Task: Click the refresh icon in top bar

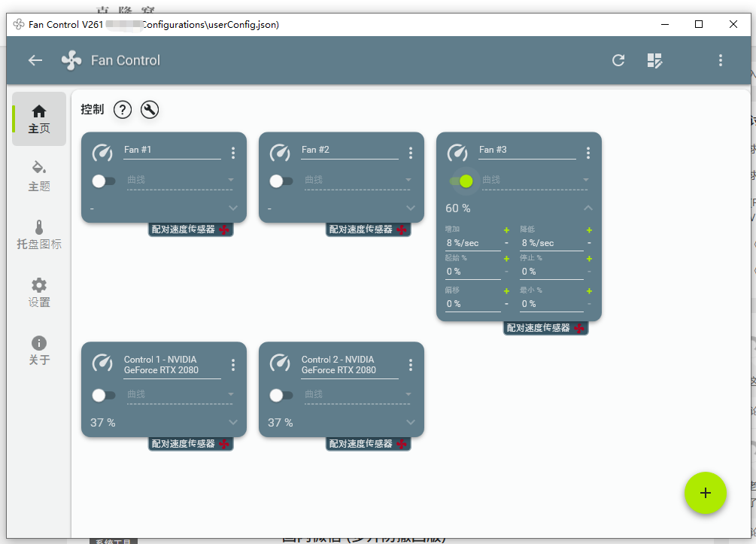Action: (x=618, y=60)
